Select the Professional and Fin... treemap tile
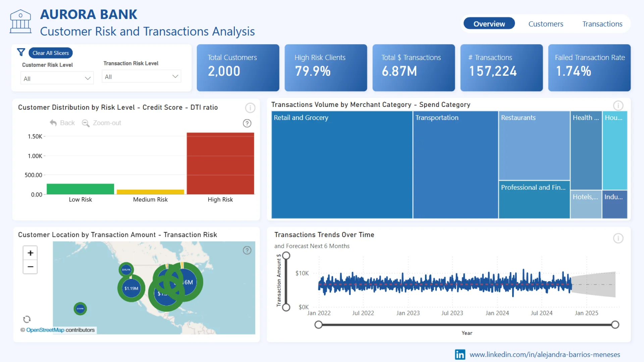The image size is (644, 362). click(x=534, y=200)
